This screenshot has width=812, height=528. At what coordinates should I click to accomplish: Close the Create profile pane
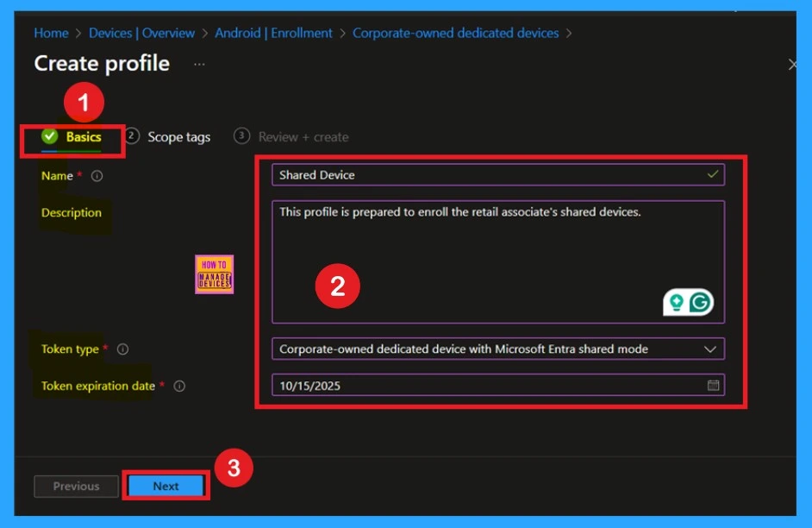point(792,65)
